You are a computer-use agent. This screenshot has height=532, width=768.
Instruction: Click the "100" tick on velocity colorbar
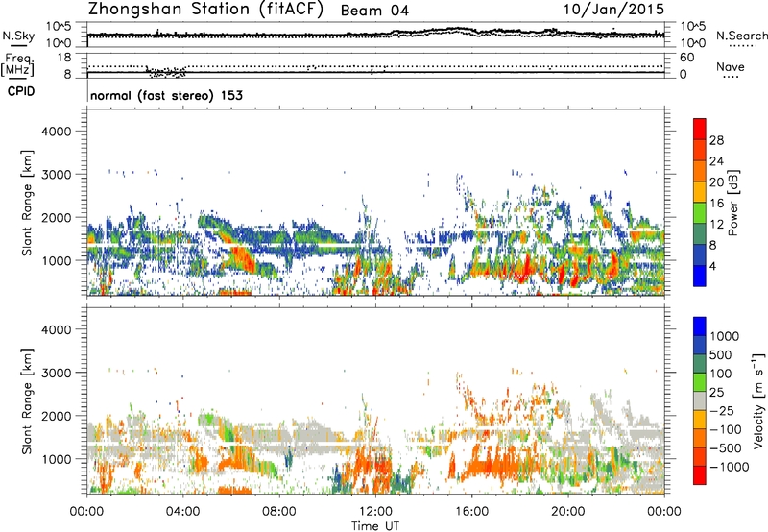coord(724,374)
